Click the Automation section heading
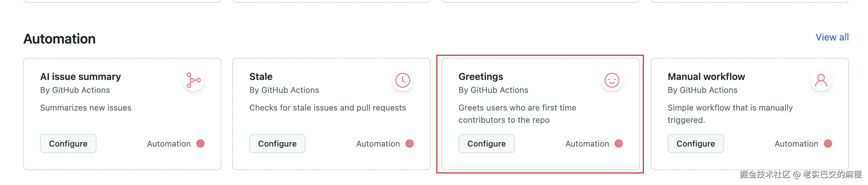This screenshot has height=185, width=868. click(59, 39)
